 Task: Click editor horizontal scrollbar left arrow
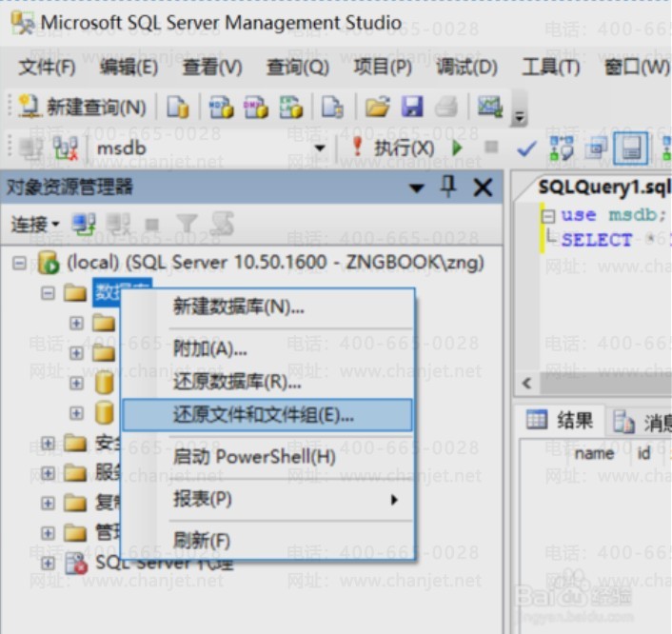pyautogui.click(x=527, y=383)
